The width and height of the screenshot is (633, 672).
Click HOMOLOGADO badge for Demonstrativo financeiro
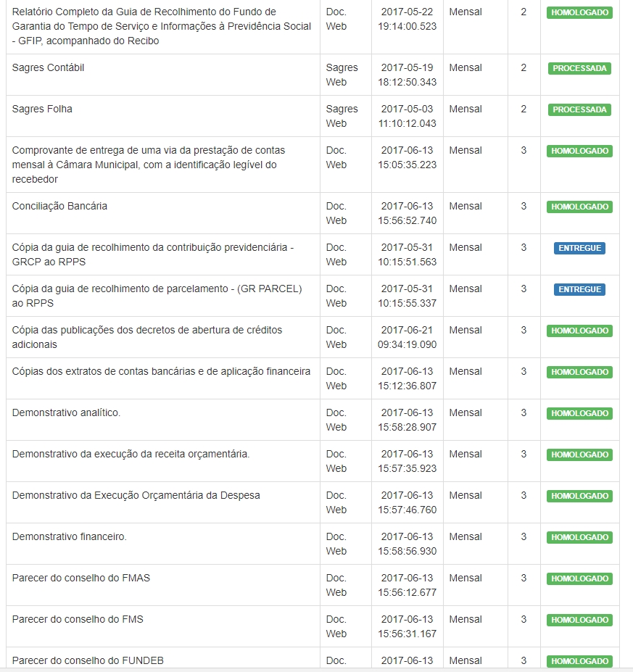pos(579,537)
